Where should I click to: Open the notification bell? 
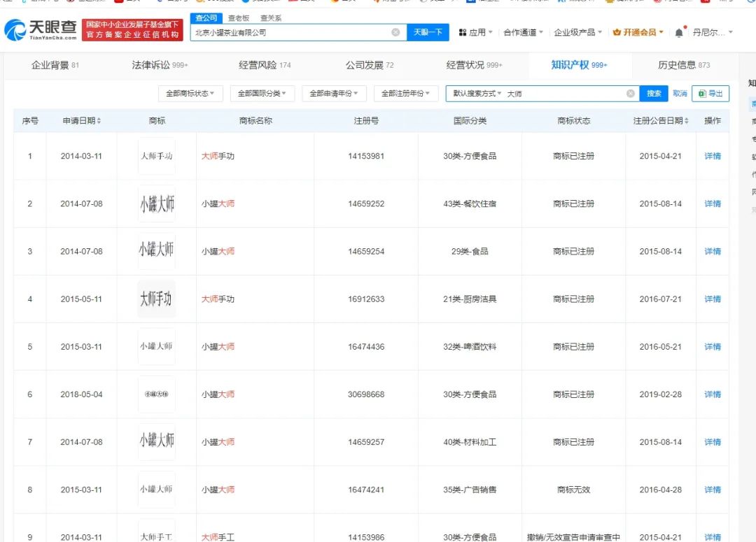[679, 32]
